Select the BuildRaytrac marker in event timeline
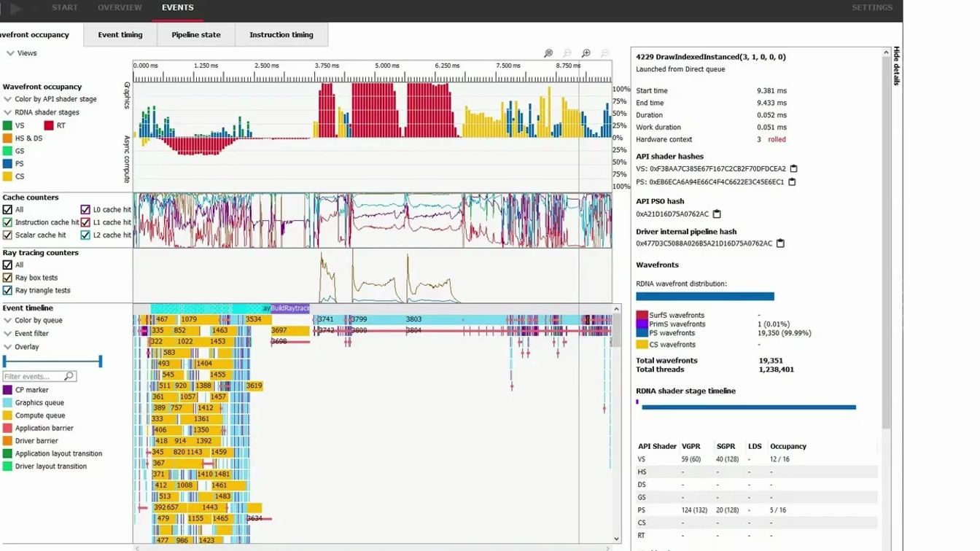 click(290, 309)
